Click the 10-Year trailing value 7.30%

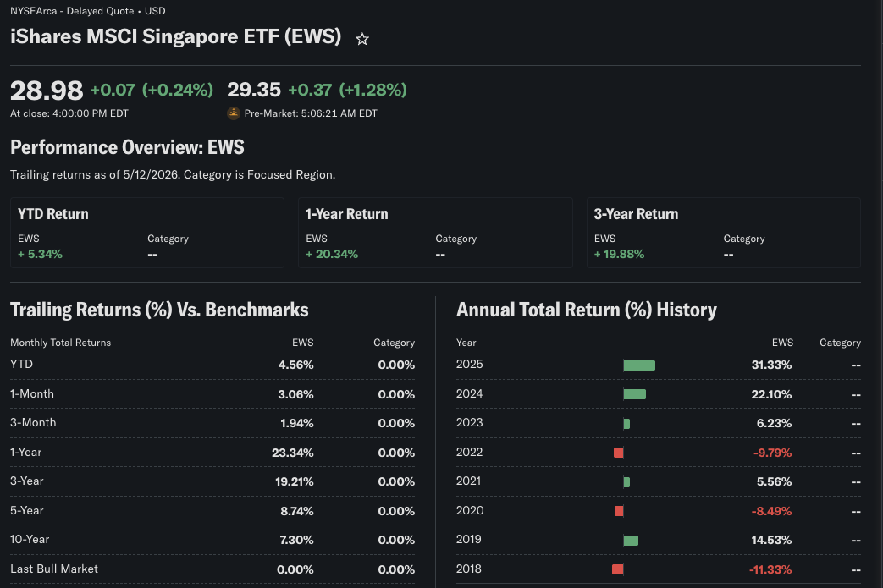point(296,540)
